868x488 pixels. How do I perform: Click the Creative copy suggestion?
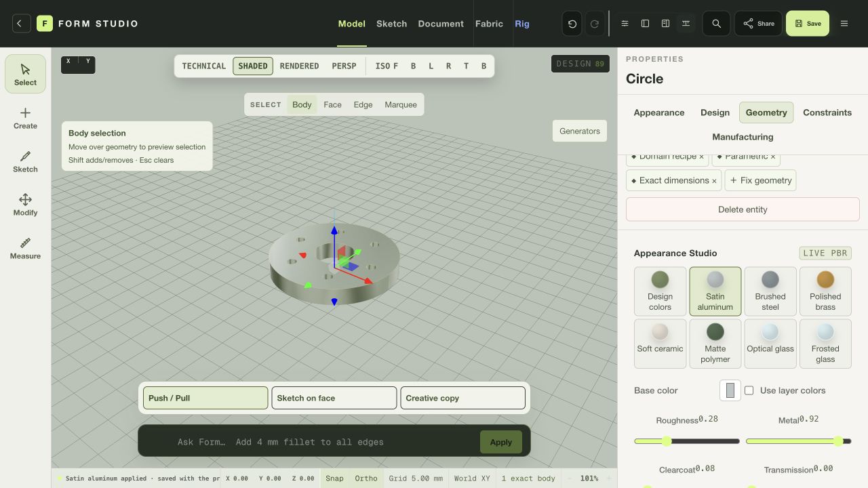pyautogui.click(x=463, y=398)
